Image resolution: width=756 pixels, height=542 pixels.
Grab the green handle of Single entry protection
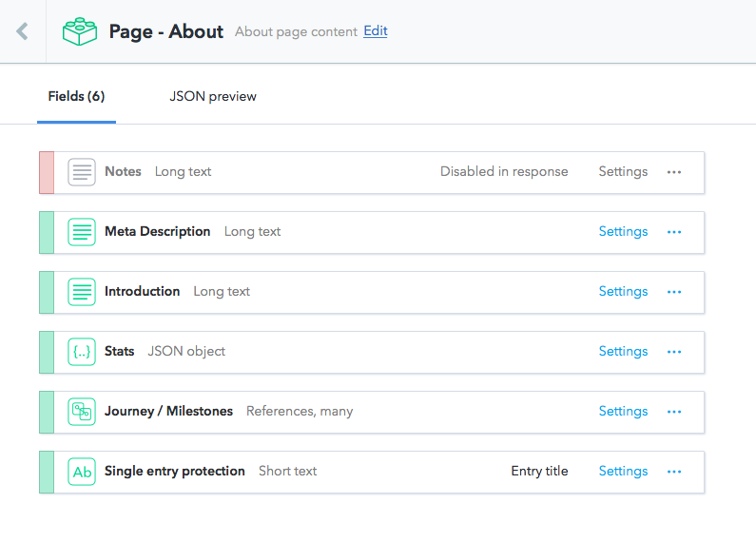point(47,472)
